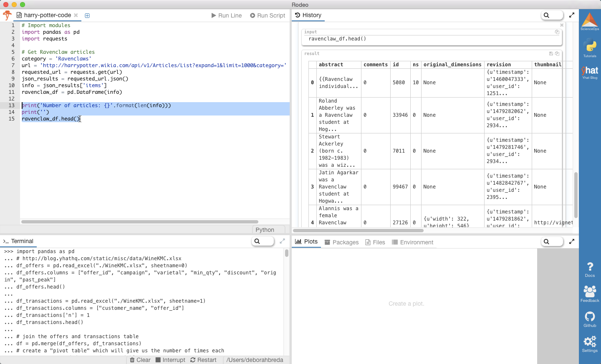Click the id cell '99467'
This screenshot has height=364, width=601.
point(400,187)
